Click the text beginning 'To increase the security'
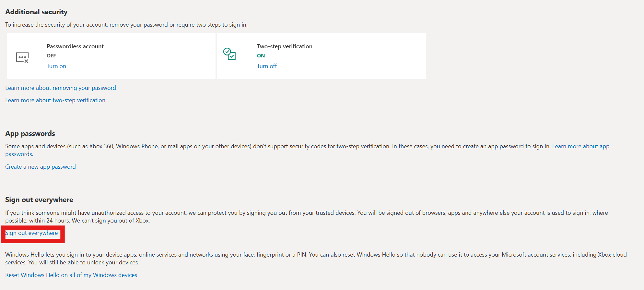644x290 pixels. tap(126, 25)
